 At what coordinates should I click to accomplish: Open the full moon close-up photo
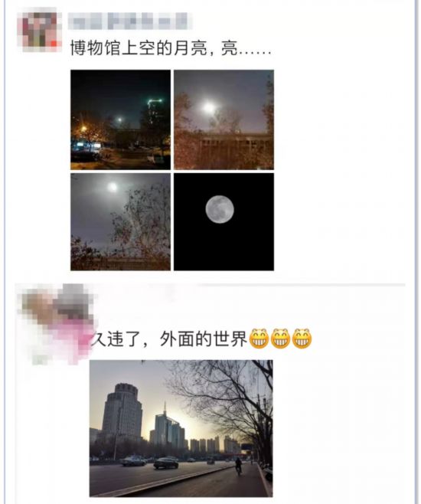click(x=224, y=222)
